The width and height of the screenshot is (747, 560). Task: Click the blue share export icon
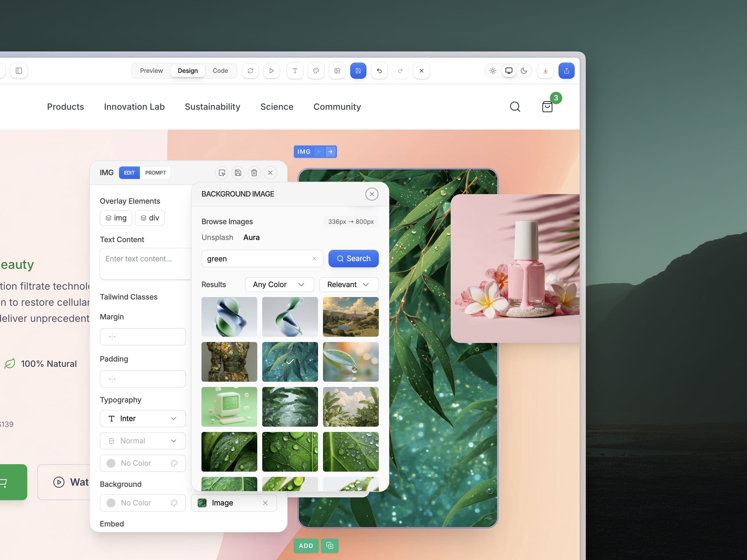pos(566,71)
